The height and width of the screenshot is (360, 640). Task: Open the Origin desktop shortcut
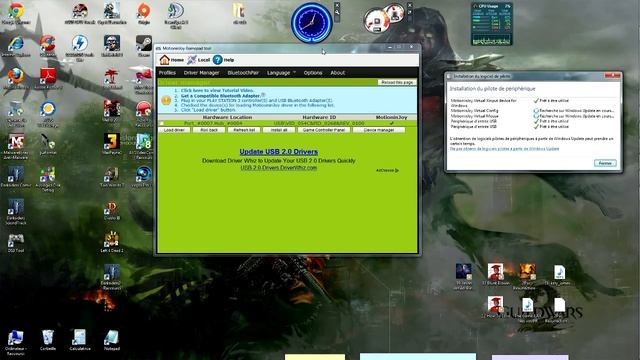144,11
